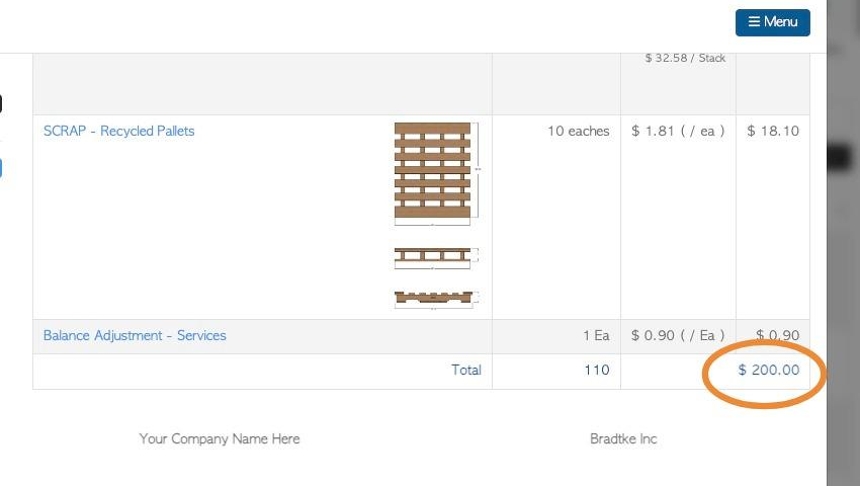Click the pallet end-view image

click(x=437, y=300)
